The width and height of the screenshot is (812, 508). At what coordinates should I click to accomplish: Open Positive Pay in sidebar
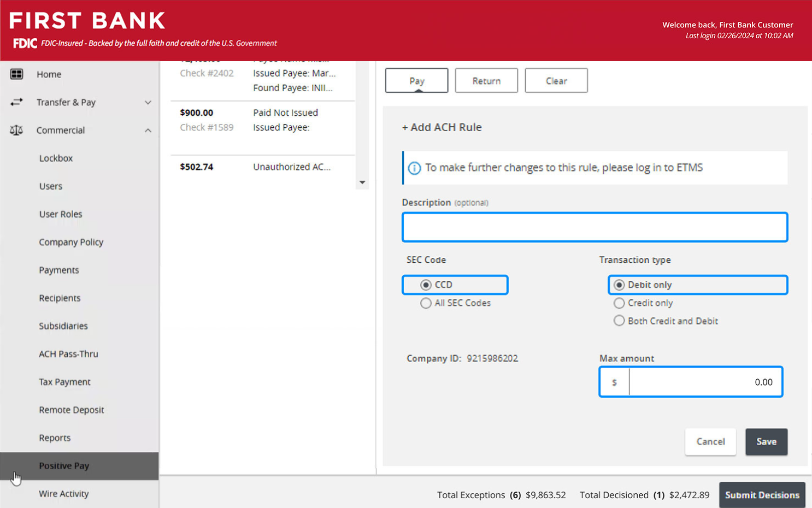click(x=64, y=466)
